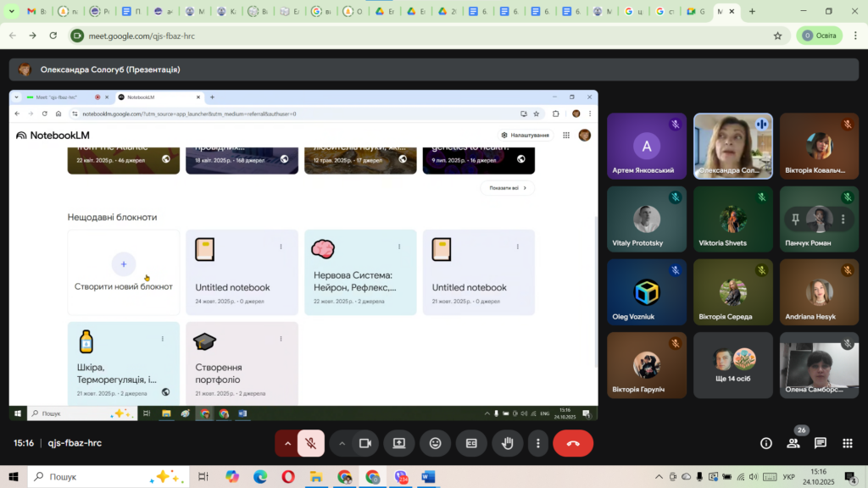Show the participants people panel

[793, 443]
